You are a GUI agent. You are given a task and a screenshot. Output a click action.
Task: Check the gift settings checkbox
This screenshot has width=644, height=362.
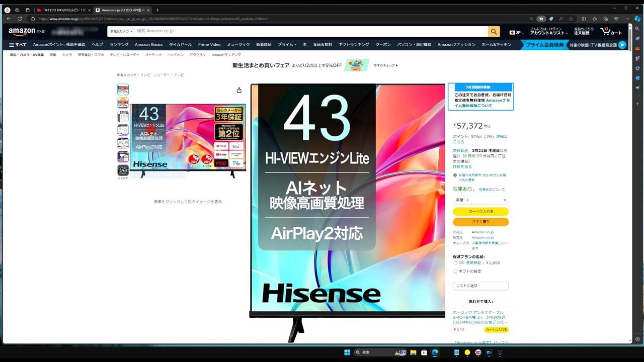[x=456, y=271]
